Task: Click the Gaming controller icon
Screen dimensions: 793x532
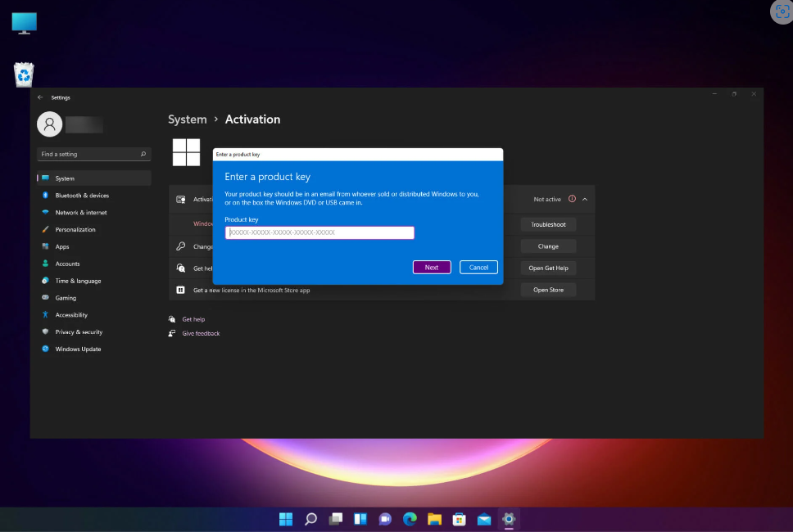Action: click(x=45, y=298)
